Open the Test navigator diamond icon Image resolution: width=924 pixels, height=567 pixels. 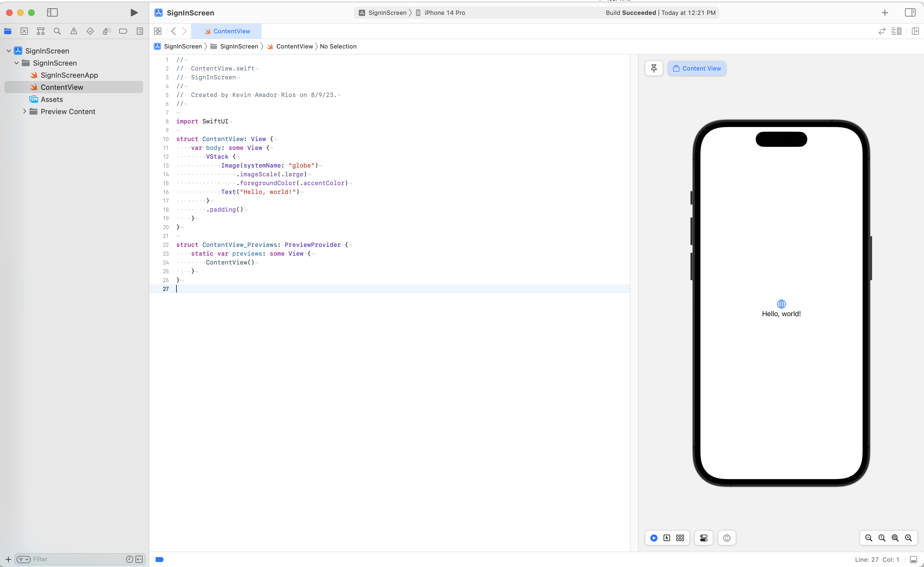(90, 31)
